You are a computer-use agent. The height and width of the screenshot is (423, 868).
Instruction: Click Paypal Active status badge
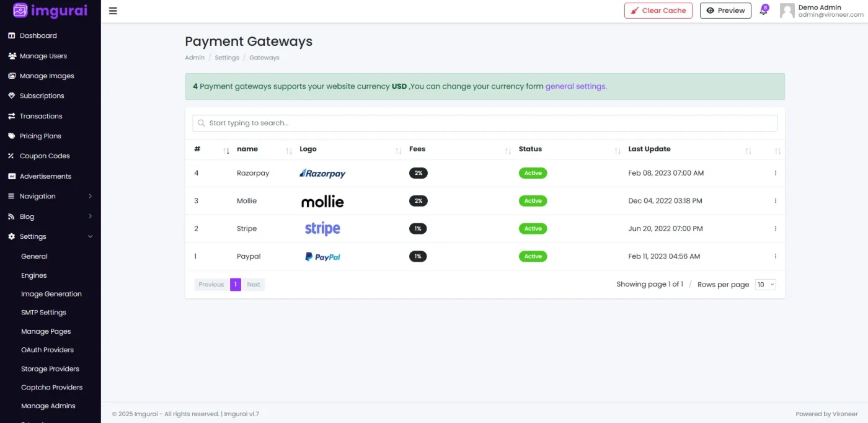click(533, 256)
